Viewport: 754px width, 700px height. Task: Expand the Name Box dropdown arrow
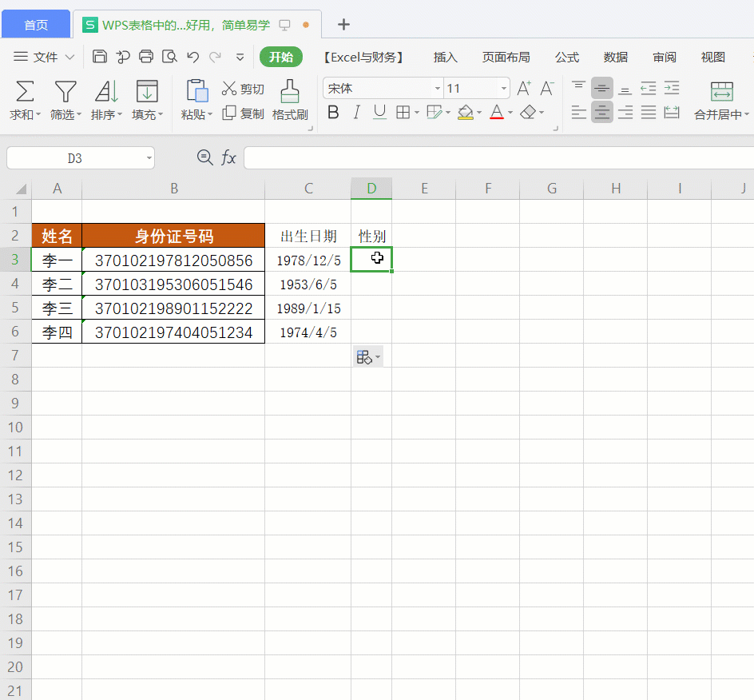click(149, 158)
